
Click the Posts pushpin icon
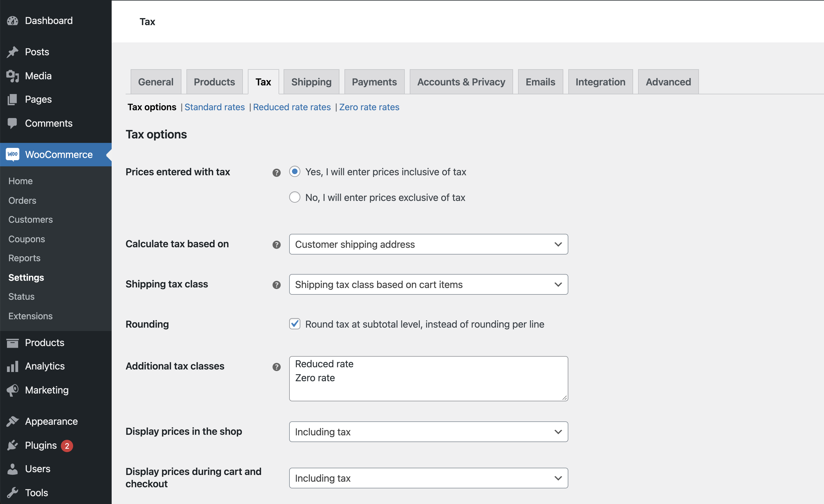pyautogui.click(x=13, y=52)
